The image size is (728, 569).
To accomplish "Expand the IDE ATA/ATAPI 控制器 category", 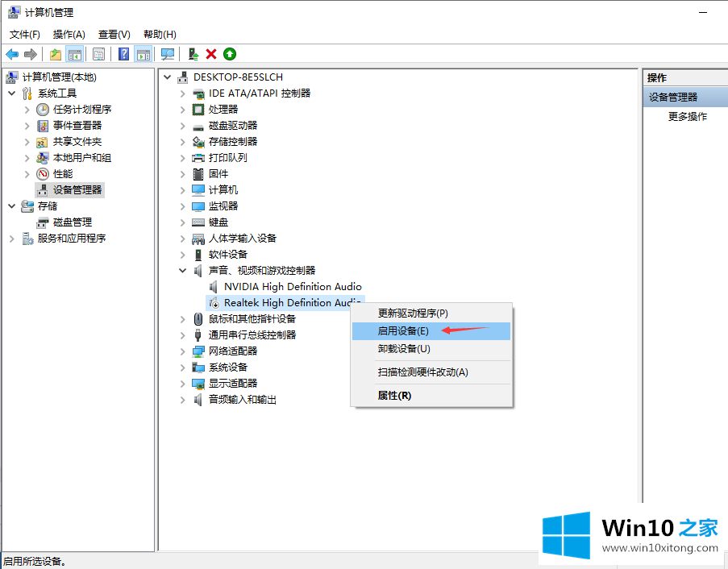I will click(182, 93).
